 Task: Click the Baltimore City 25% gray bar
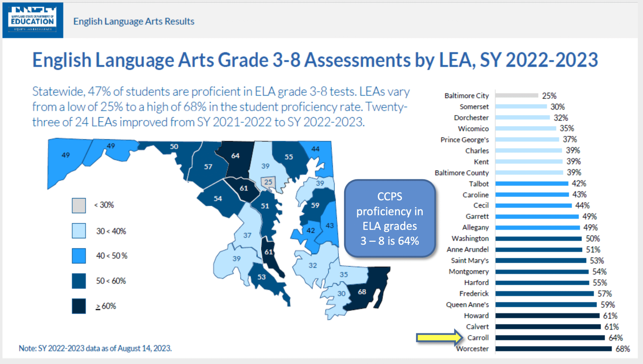click(x=516, y=95)
